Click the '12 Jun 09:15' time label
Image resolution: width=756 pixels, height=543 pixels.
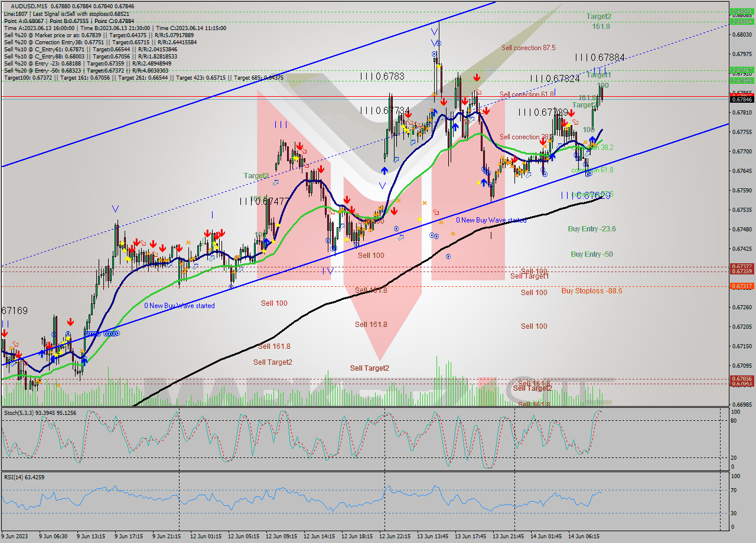pyautogui.click(x=281, y=537)
